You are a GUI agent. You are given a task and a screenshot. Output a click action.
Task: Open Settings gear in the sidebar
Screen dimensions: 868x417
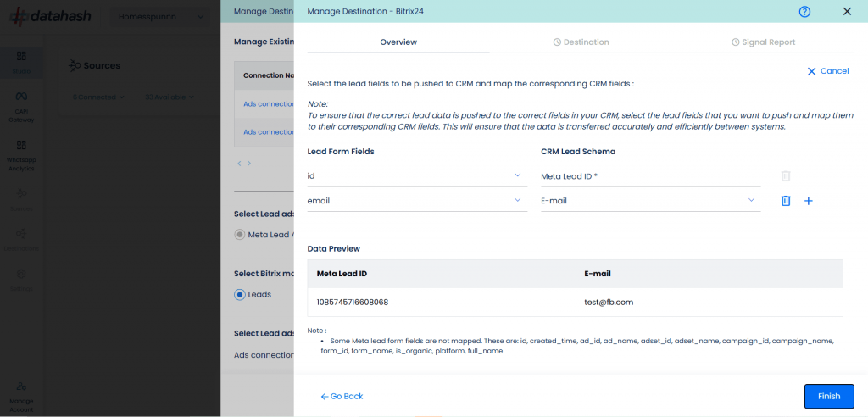(21, 280)
